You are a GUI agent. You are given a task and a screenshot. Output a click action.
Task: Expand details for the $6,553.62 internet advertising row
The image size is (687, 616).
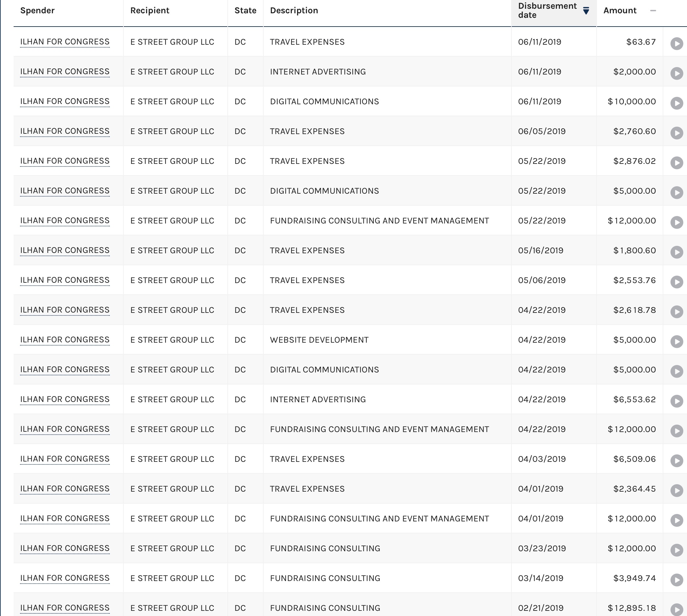click(x=677, y=401)
